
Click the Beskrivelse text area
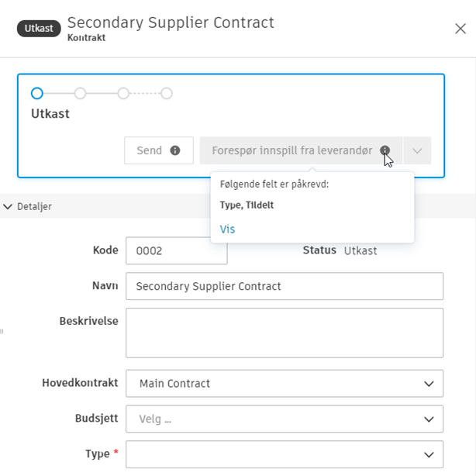[x=284, y=333]
